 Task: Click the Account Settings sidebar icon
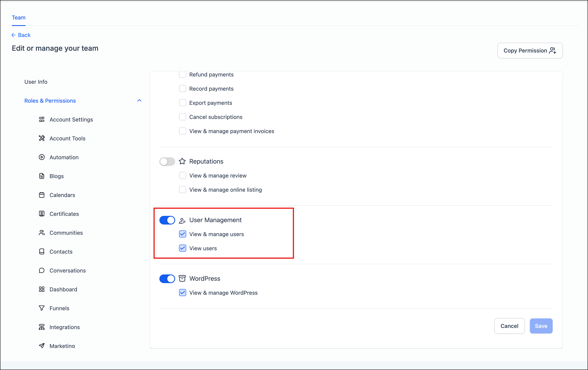pos(42,120)
